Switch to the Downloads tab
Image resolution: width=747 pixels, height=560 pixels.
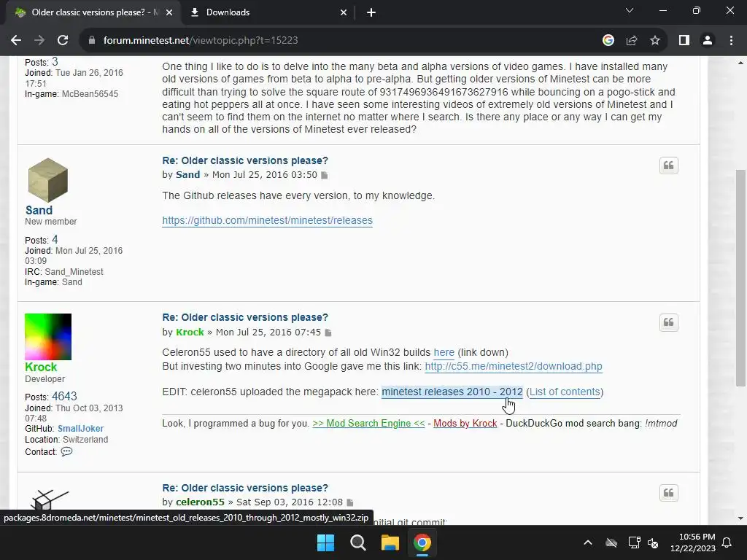[x=268, y=12]
